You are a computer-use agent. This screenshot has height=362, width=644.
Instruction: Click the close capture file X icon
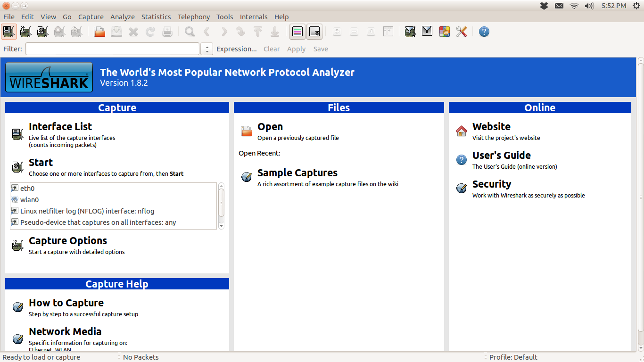(133, 32)
